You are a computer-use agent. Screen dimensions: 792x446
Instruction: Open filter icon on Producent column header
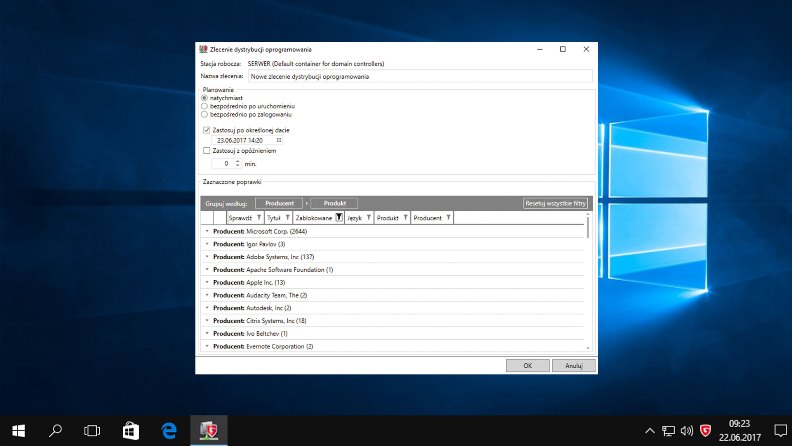(x=448, y=218)
